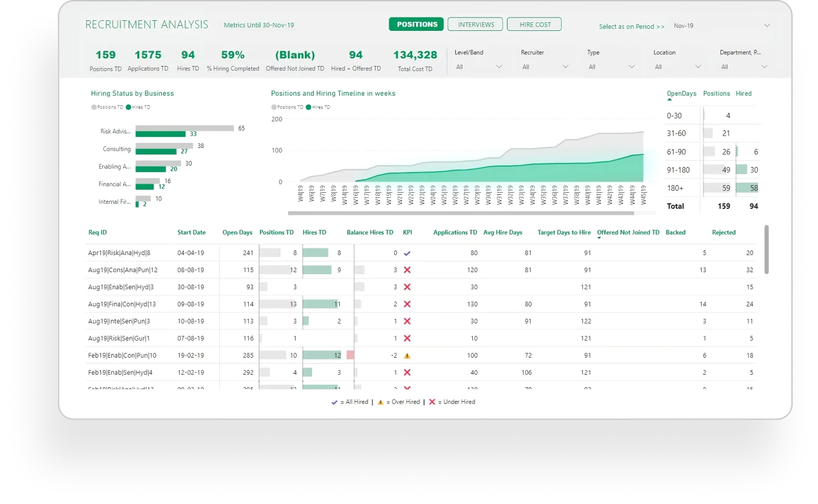Click red X KPI icon for Aug19|Risk|Sen|Gur|1
The height and width of the screenshot is (504, 818).
click(x=407, y=338)
